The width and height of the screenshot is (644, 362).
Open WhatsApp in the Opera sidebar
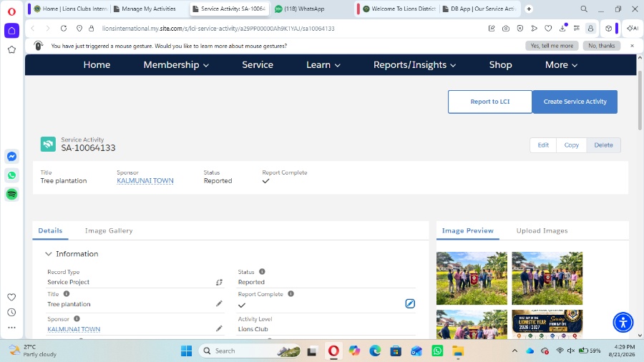tap(11, 175)
